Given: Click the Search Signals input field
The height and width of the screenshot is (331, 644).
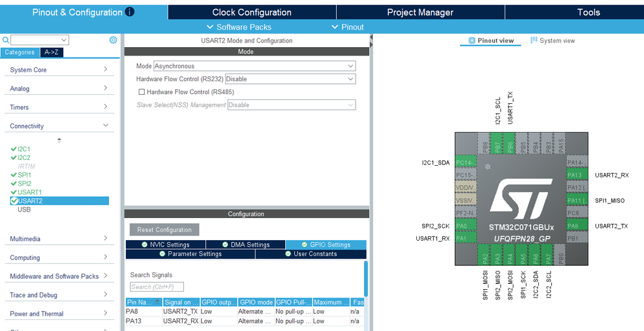Looking at the screenshot, I should click(157, 286).
